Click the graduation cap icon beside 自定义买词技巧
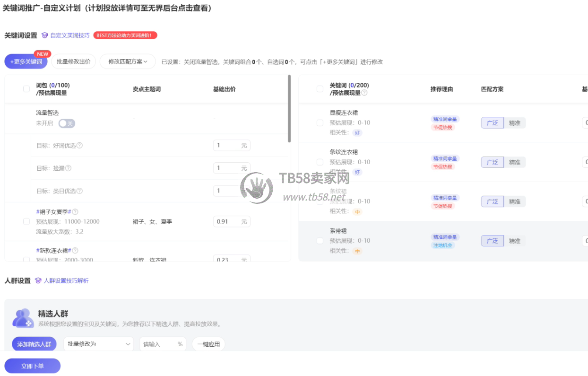The image size is (588, 376). [x=43, y=35]
